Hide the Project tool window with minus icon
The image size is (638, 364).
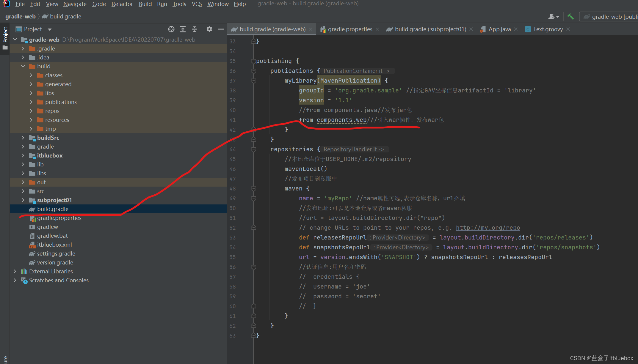point(221,29)
